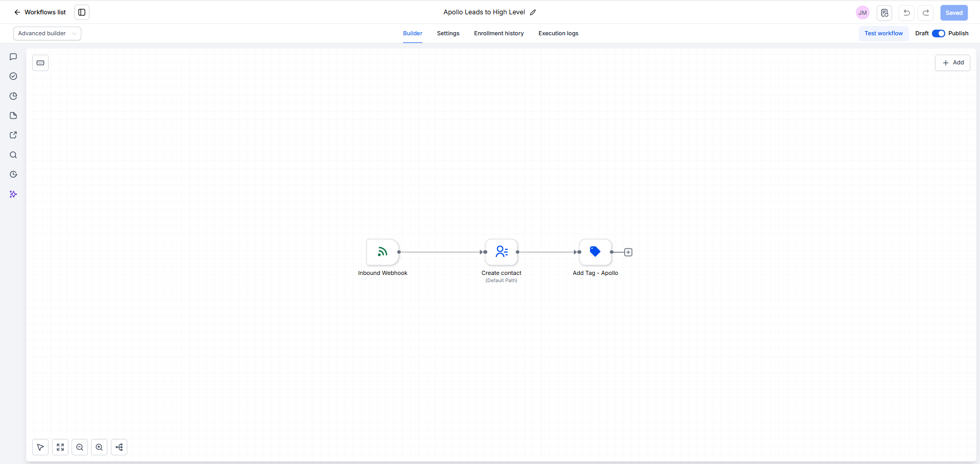Viewport: 980px width, 464px height.
Task: Open comments icon in left sidebar
Action: click(x=13, y=57)
